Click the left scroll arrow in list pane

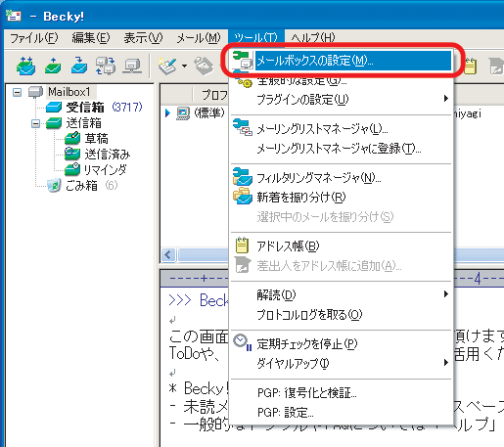click(168, 254)
